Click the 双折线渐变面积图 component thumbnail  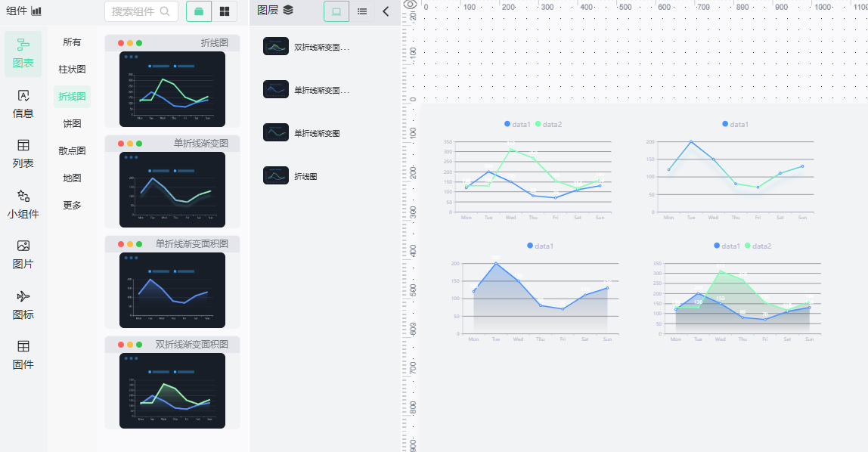[x=172, y=391]
